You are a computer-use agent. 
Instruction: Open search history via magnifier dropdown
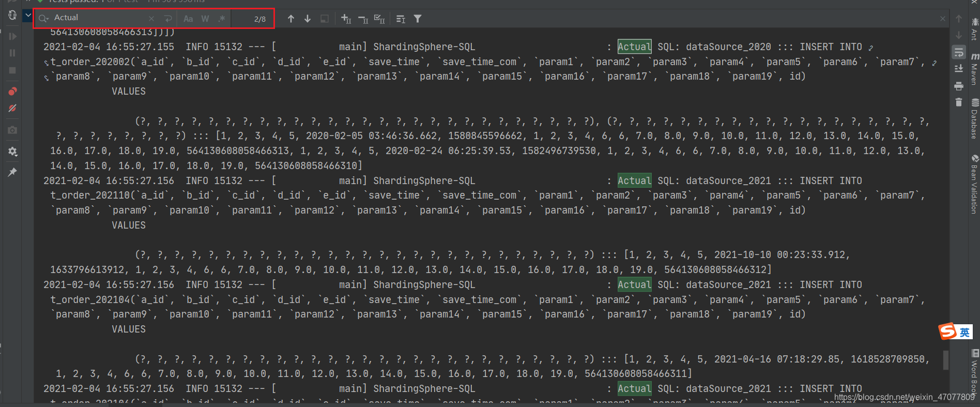click(x=44, y=19)
